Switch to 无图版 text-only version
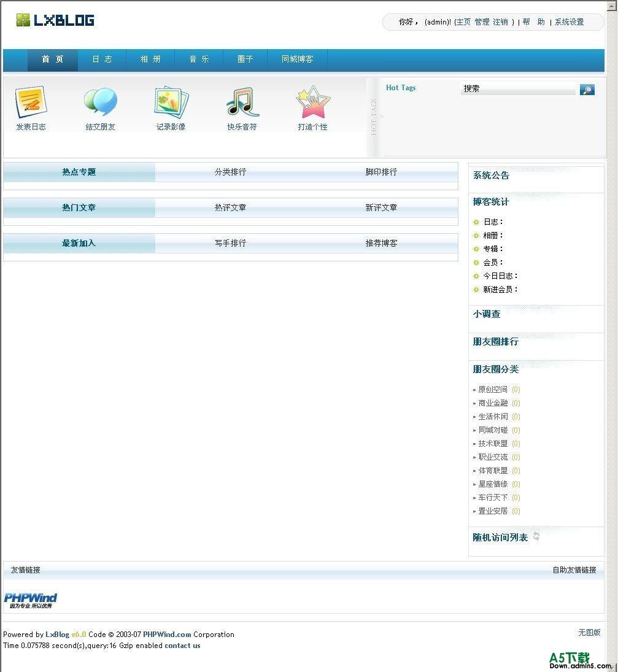 point(589,633)
